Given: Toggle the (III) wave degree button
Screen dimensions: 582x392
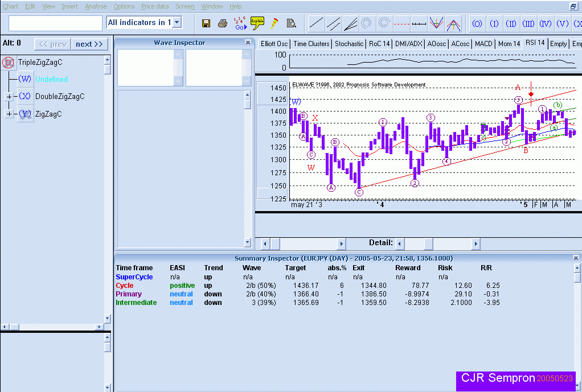Looking at the screenshot, I should tap(528, 23).
